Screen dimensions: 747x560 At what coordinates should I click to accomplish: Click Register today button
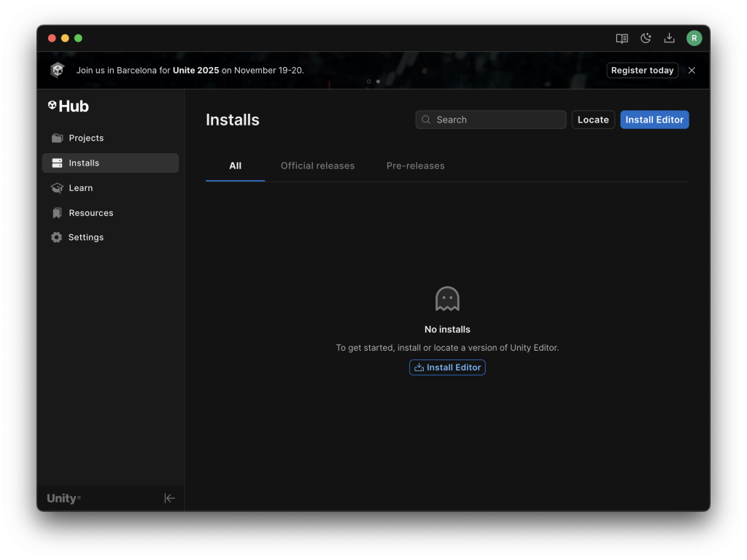[642, 70]
